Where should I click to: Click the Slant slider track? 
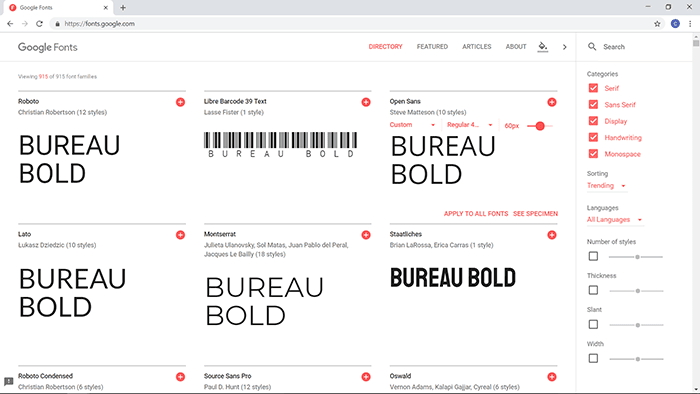(636, 325)
